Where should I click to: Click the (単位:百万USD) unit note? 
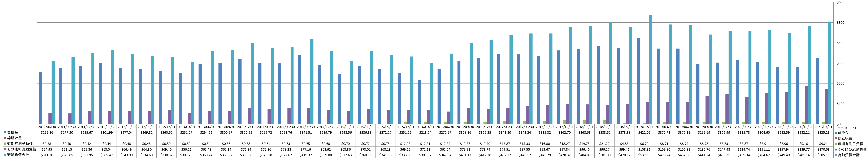(x=847, y=128)
